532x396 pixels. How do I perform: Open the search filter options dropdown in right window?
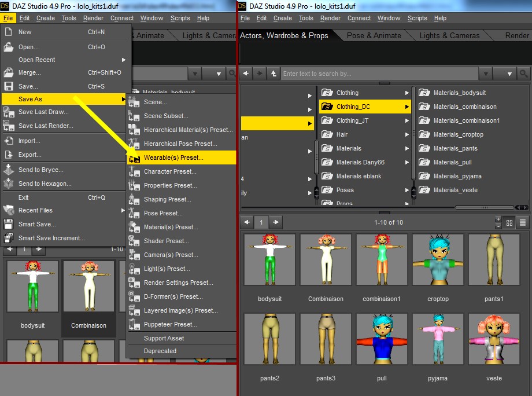(505, 74)
